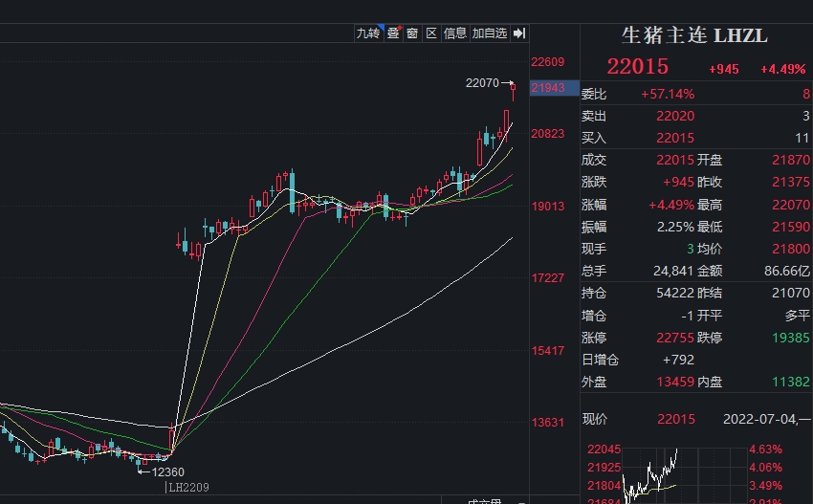
Task: Select the 区 range statistics tool
Action: point(431,33)
